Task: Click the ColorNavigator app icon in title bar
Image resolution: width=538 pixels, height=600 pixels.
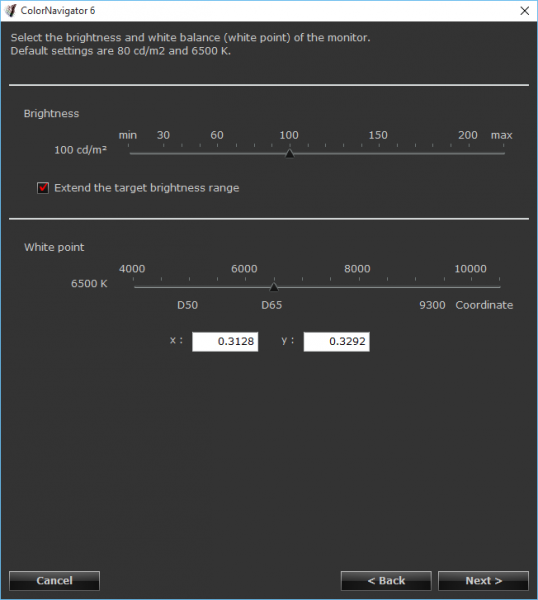Action: 10,10
